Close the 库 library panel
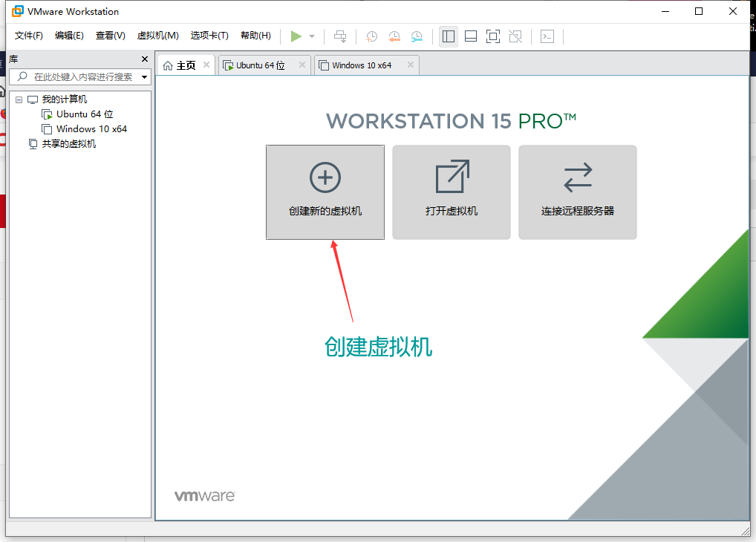This screenshot has width=756, height=542. [145, 59]
